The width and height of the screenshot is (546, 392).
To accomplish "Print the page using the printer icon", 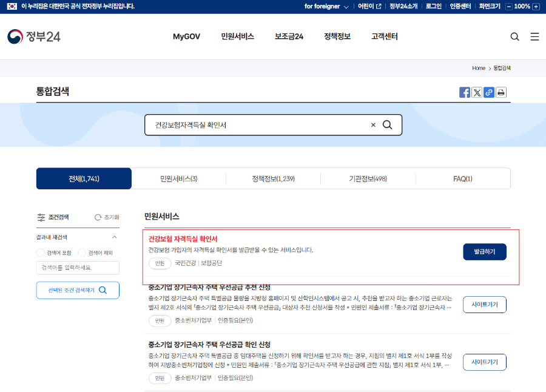I will [501, 92].
